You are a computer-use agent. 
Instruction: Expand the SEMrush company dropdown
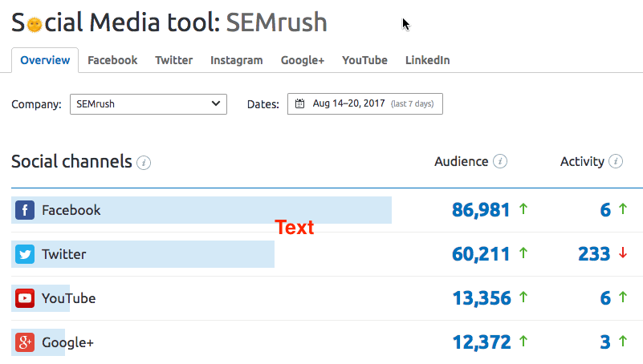coord(149,104)
